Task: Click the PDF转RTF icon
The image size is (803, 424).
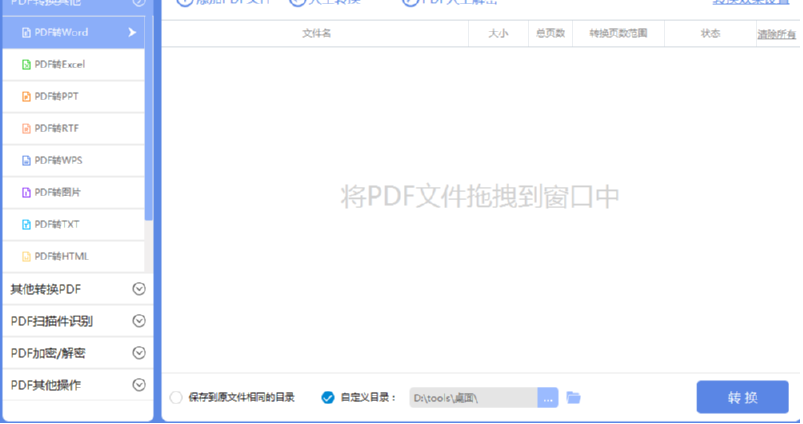Action: pos(26,129)
